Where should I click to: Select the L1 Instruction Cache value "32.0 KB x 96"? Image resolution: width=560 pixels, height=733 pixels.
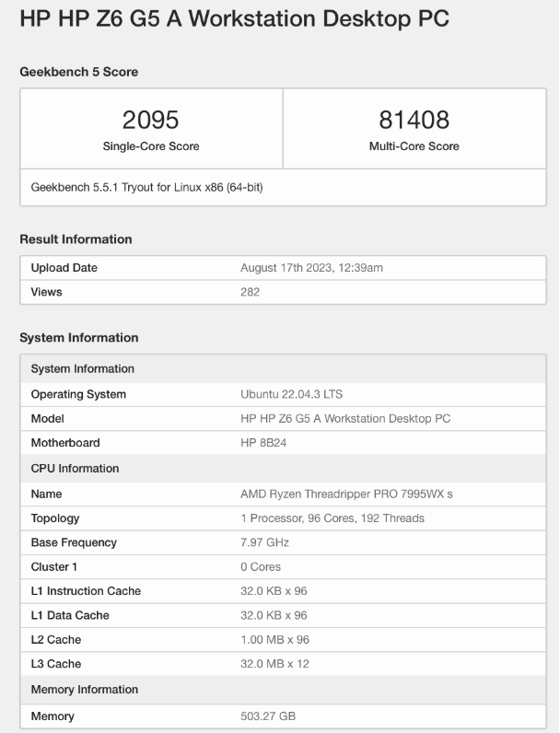pyautogui.click(x=274, y=591)
